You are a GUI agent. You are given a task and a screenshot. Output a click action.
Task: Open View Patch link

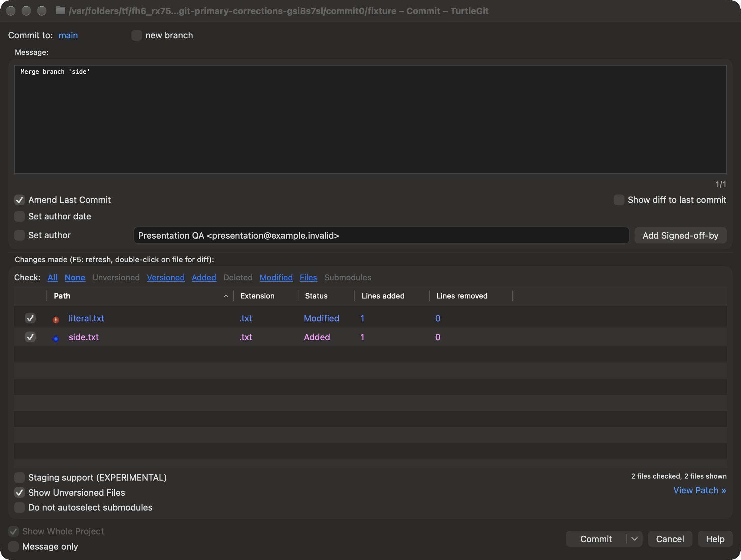(x=700, y=490)
